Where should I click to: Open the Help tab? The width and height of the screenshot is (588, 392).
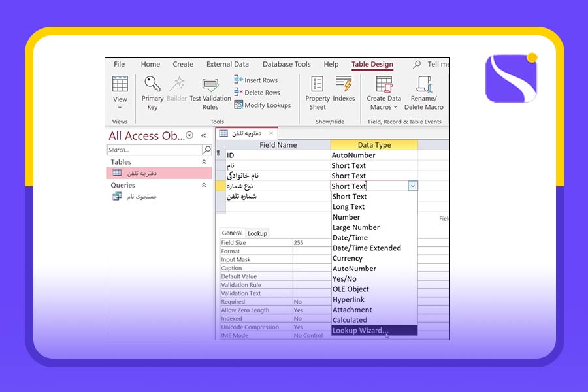pyautogui.click(x=331, y=64)
